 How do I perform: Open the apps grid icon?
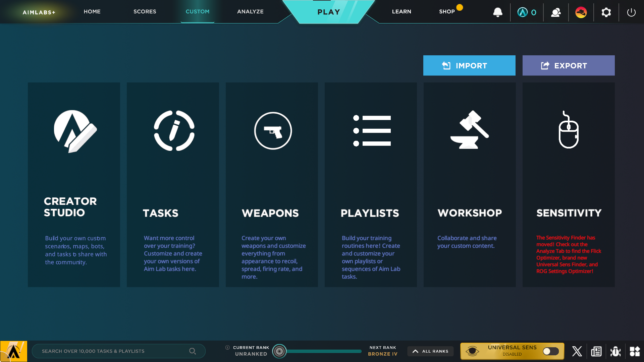pyautogui.click(x=635, y=351)
